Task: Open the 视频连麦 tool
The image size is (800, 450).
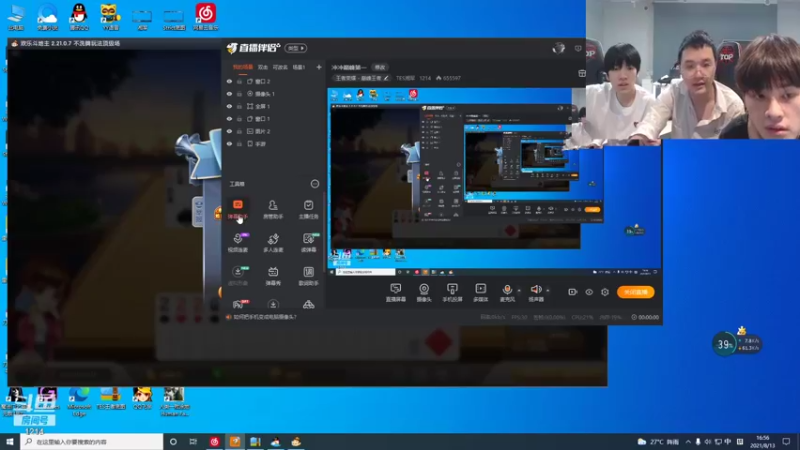Action: pos(238,242)
